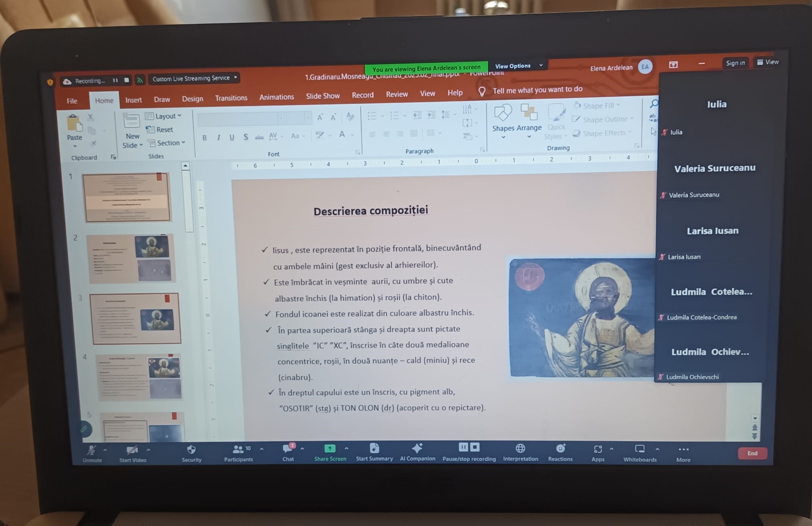Click the Tell me what you want to do box
Viewport: 812px width, 526px height.
pos(537,90)
